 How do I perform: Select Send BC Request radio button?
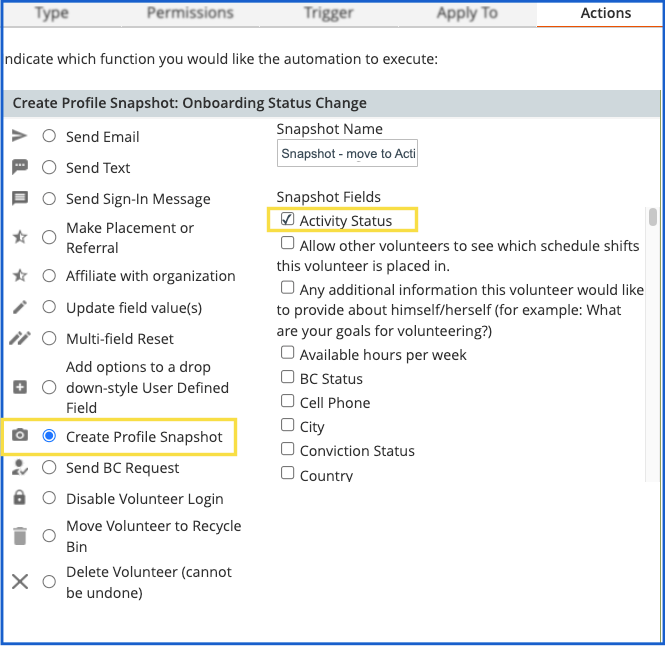(x=49, y=467)
